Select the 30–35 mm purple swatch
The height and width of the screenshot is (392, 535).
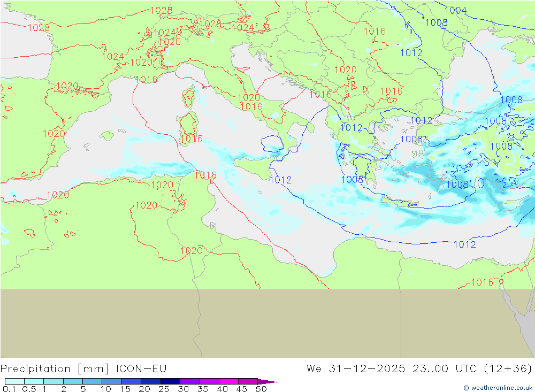(x=189, y=381)
